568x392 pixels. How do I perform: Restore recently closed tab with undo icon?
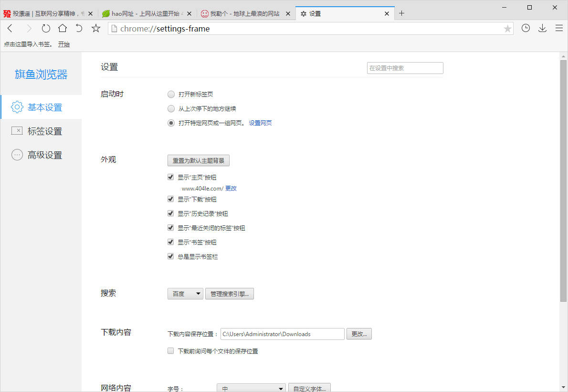79,28
